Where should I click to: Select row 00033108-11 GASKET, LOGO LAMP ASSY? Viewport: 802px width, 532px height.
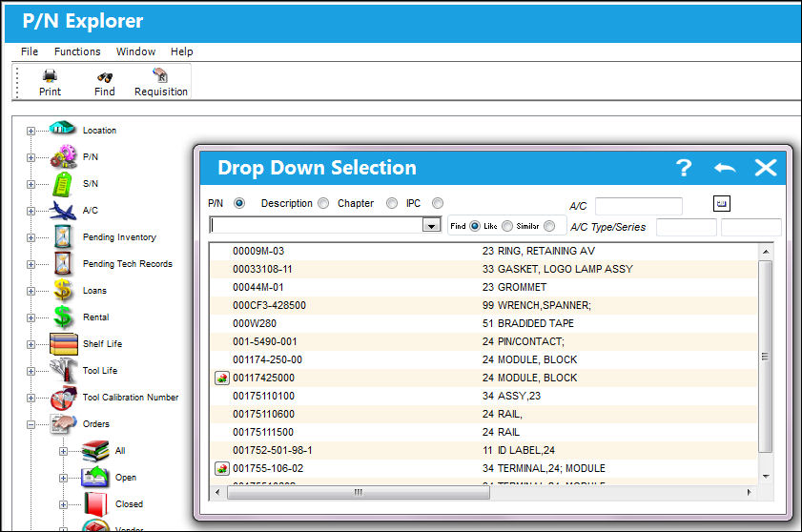coord(483,269)
